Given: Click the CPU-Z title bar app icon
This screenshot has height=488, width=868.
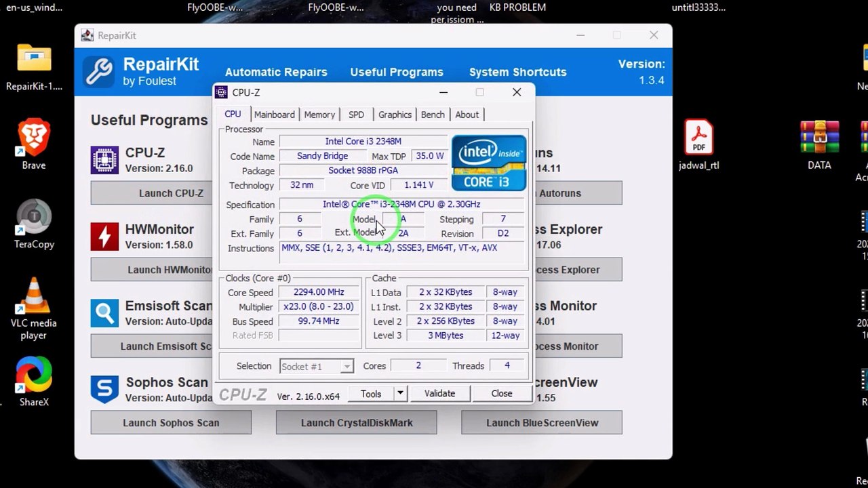Looking at the screenshot, I should 221,92.
